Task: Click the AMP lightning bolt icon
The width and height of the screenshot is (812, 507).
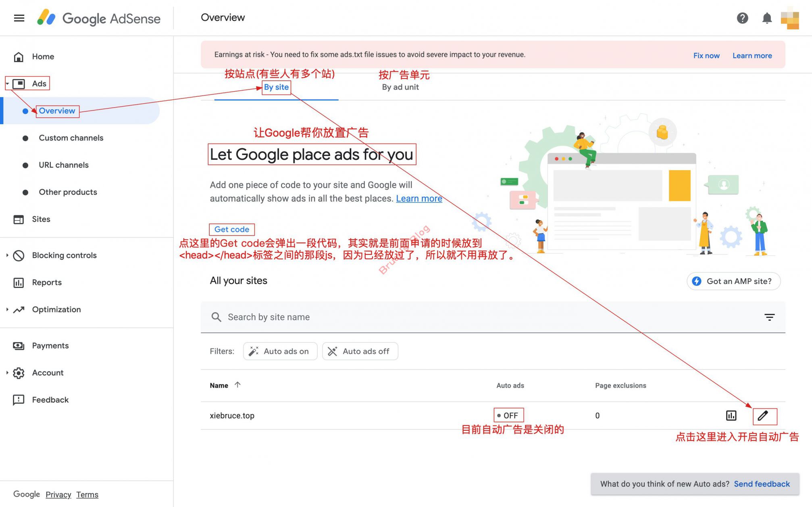Action: [697, 281]
